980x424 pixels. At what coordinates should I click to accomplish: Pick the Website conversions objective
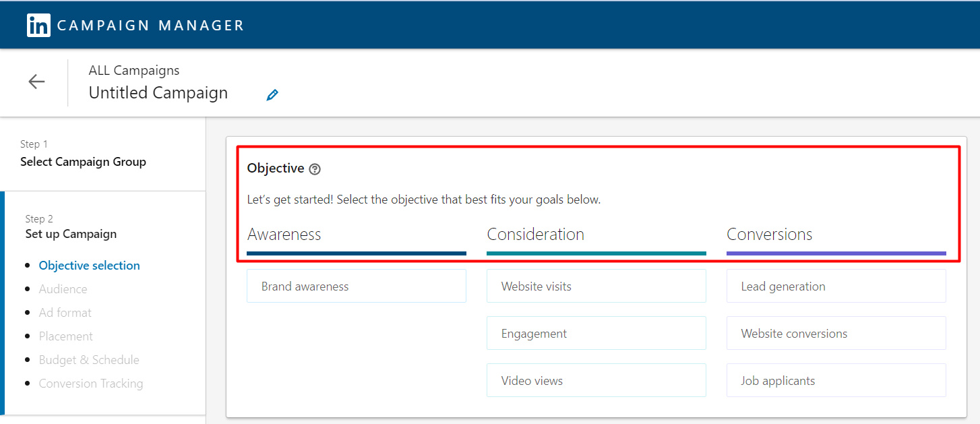(836, 334)
